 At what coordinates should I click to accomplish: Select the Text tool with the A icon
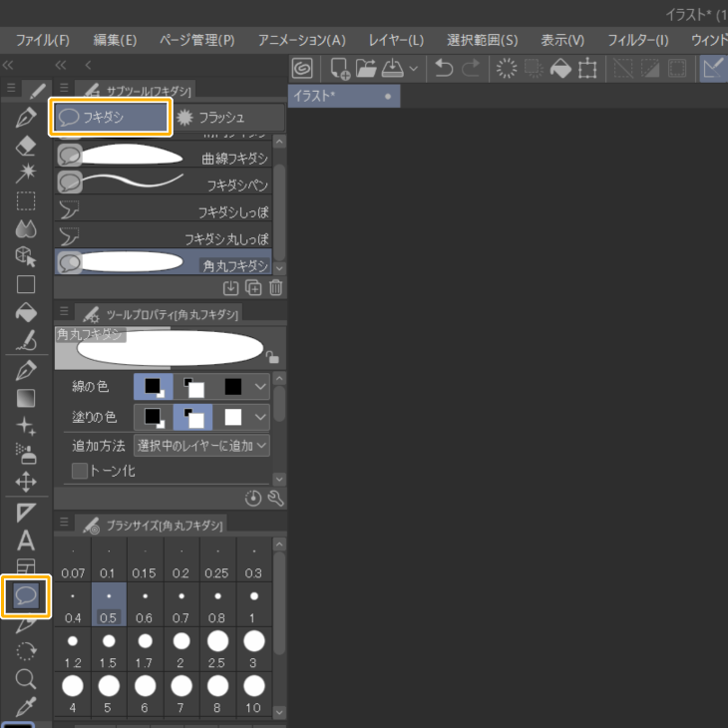pyautogui.click(x=26, y=540)
